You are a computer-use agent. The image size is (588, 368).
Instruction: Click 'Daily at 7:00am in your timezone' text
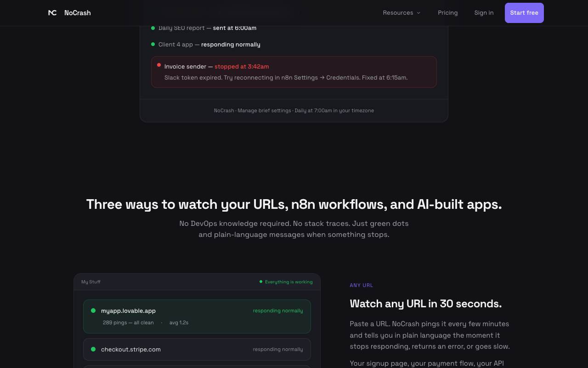[x=334, y=110]
